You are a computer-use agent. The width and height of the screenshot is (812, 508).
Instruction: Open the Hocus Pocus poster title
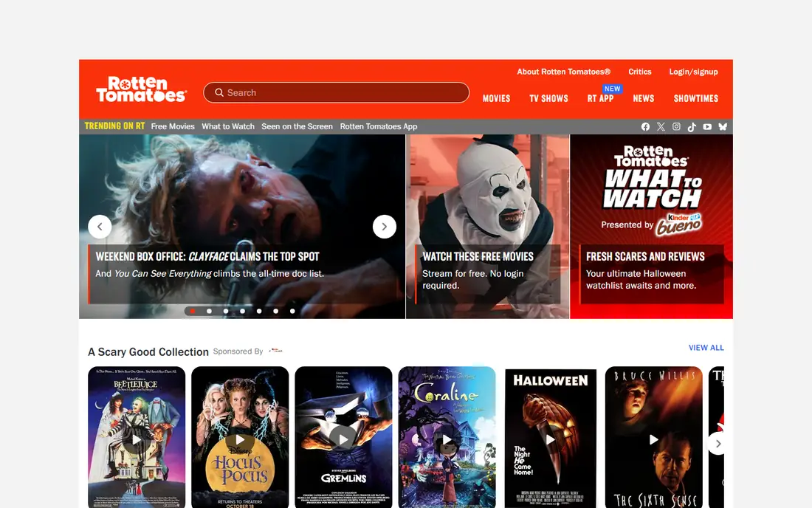click(x=241, y=469)
